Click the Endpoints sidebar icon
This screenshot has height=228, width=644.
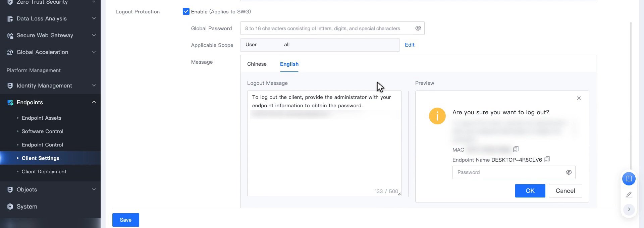coord(10,103)
